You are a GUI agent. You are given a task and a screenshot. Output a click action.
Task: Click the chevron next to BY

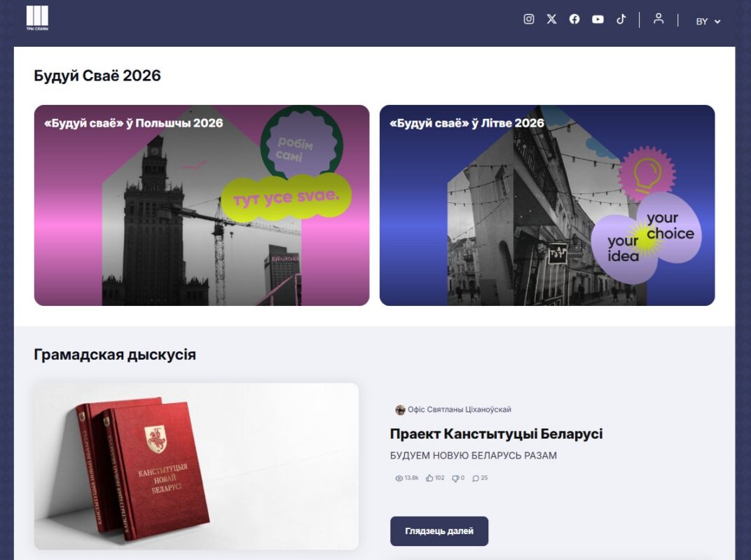(x=717, y=22)
